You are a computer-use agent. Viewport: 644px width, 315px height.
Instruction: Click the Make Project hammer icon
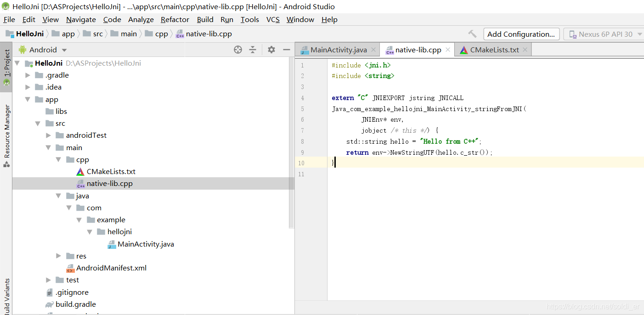(x=472, y=34)
